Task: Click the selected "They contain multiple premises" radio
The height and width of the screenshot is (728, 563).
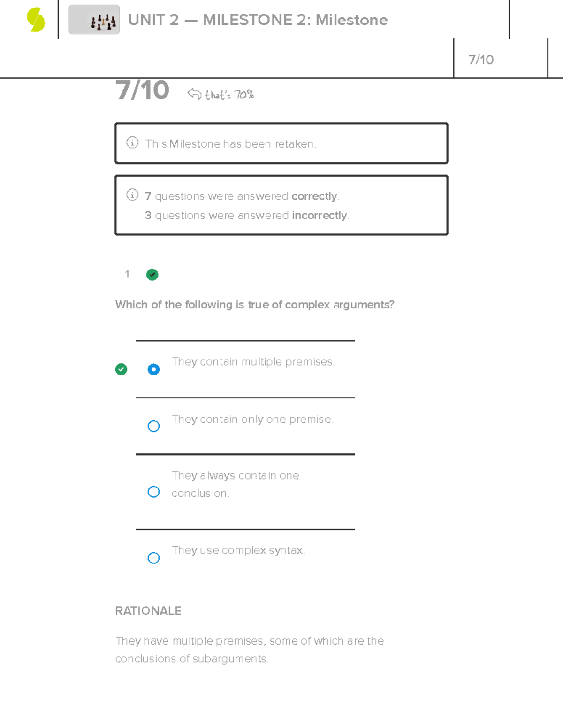Action: coord(153,369)
